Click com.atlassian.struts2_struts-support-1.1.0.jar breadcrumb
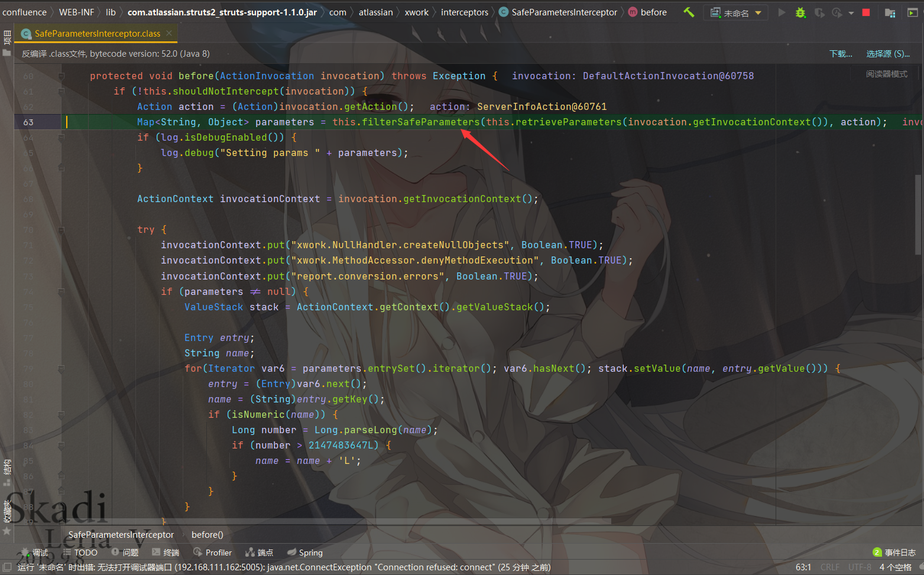 [x=222, y=12]
